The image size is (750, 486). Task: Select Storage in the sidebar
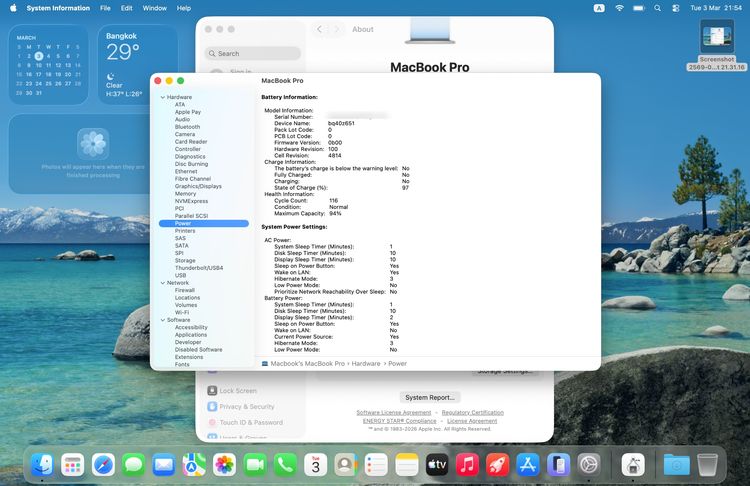(185, 261)
